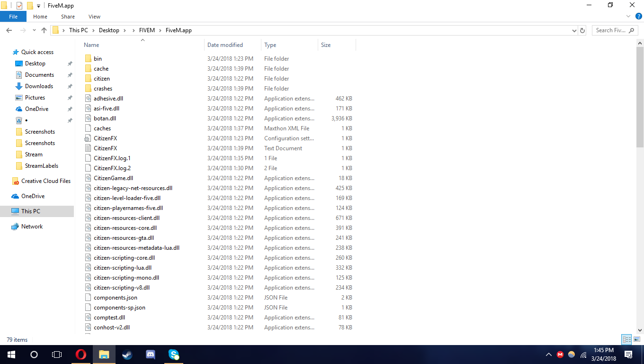The height and width of the screenshot is (364, 644).
Task: Expand the FIVEM breadcrumb chevron
Action: [x=160, y=30]
